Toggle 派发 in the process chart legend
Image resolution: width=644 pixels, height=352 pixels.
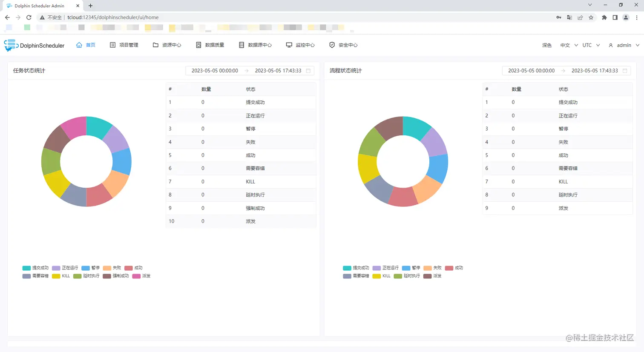click(x=433, y=276)
